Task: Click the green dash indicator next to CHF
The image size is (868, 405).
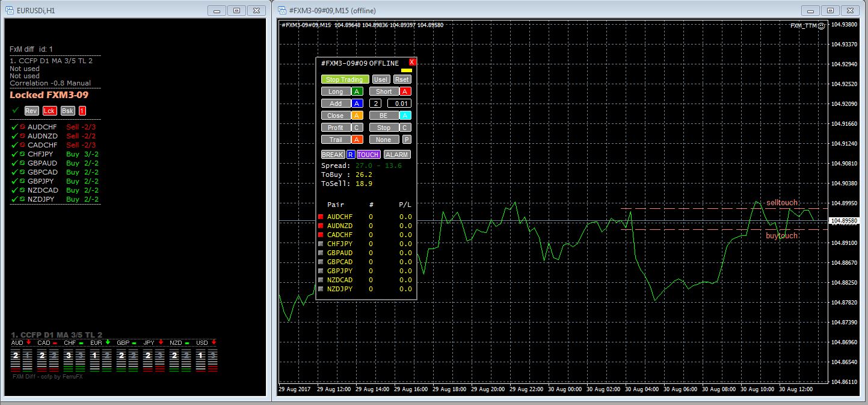Action: click(x=81, y=343)
